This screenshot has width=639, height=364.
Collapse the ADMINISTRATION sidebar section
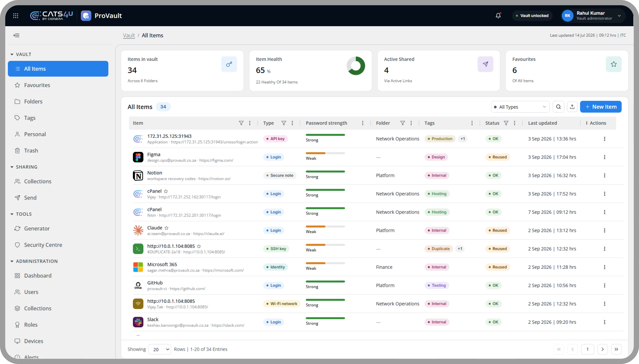pos(12,261)
